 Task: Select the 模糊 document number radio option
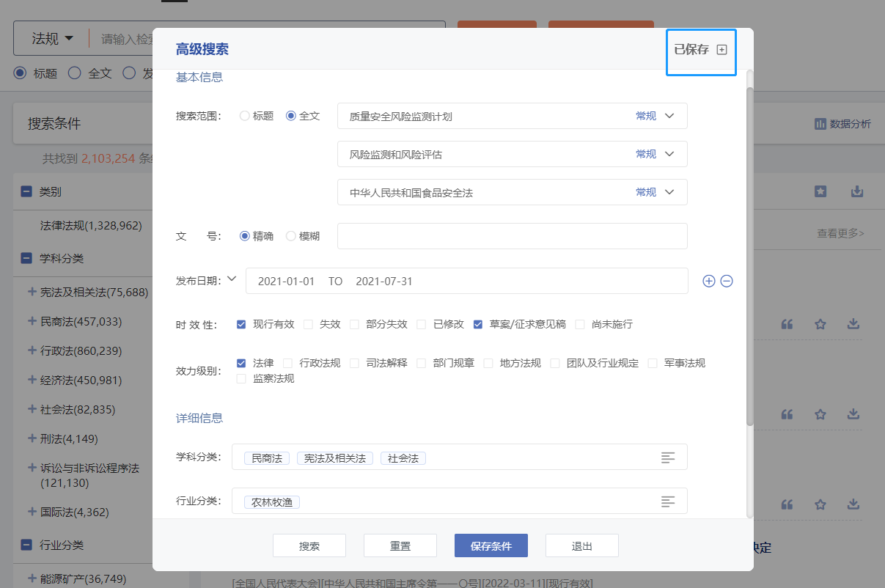291,236
